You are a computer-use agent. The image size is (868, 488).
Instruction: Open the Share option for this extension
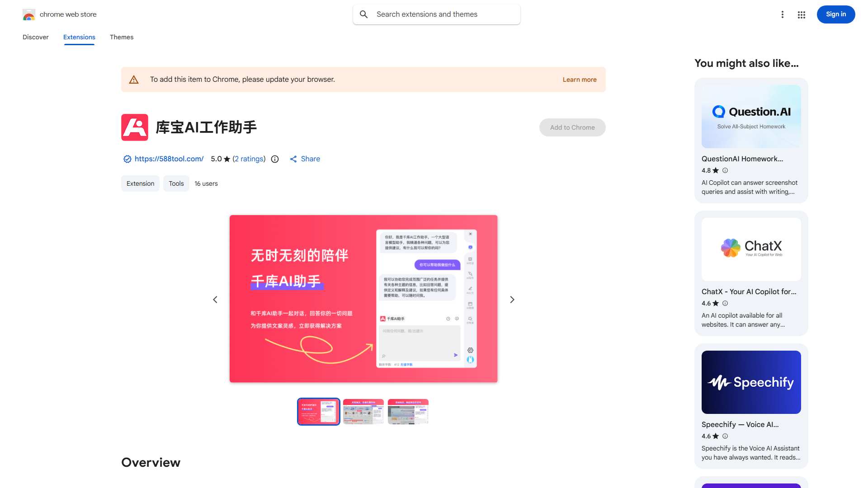point(305,159)
